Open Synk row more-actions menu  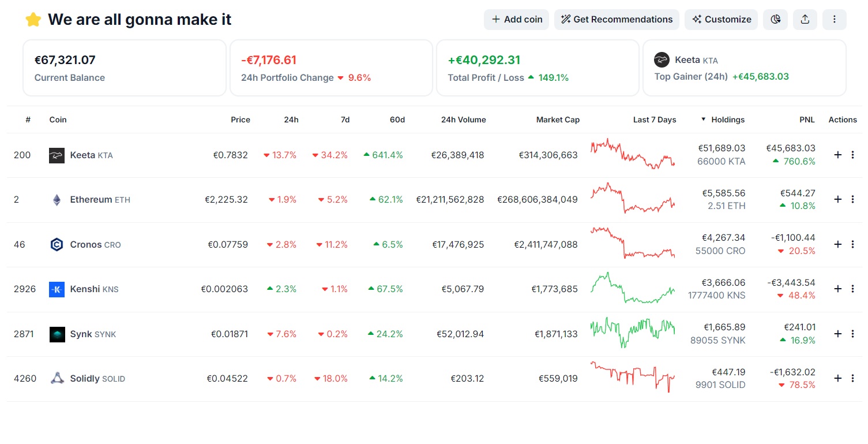[x=853, y=334]
